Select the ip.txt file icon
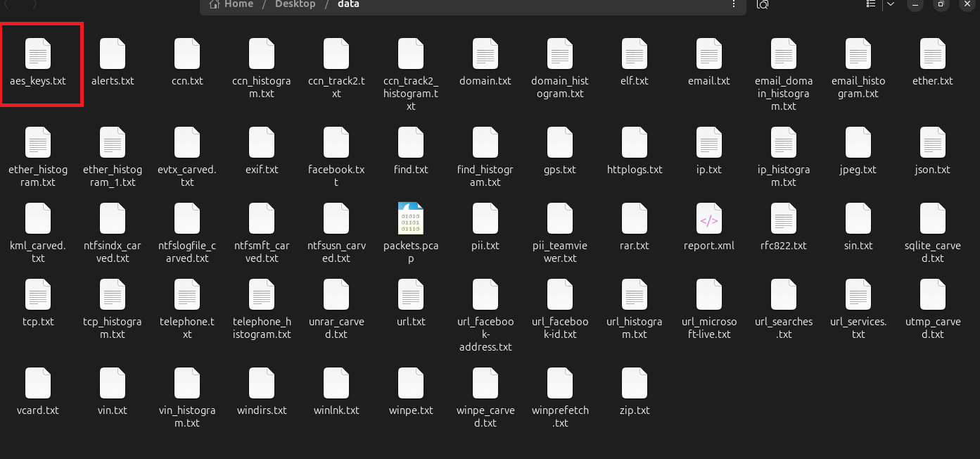This screenshot has height=459, width=980. (x=709, y=142)
